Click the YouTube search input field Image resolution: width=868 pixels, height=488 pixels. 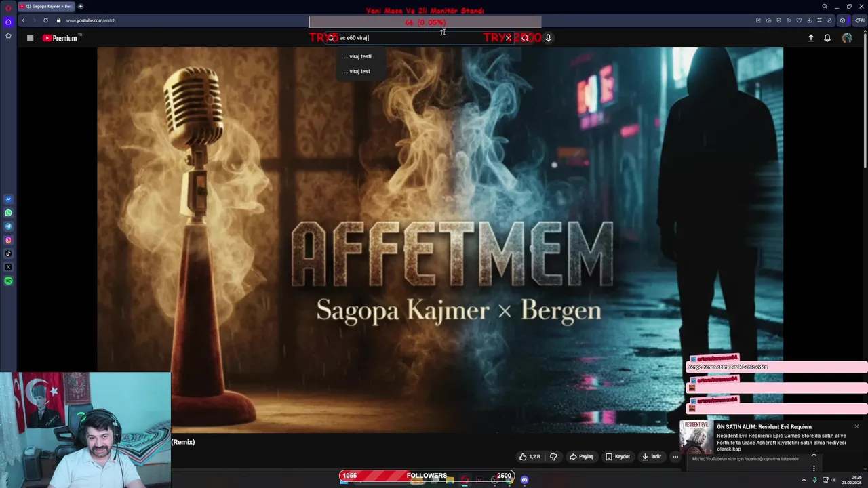[x=420, y=38]
